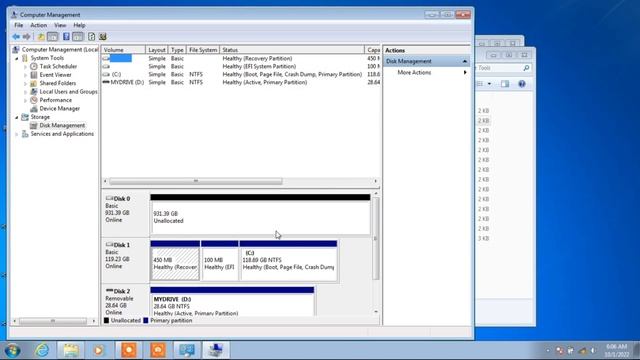Select the (C:) 118.69 GB NTFS partition block
The height and width of the screenshot is (360, 640).
tap(289, 261)
